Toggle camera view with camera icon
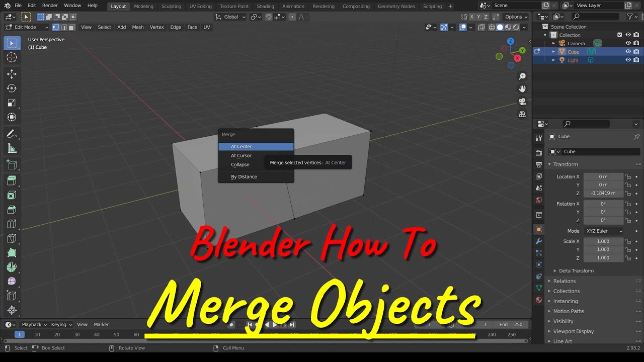This screenshot has height=362, width=644. point(522,102)
